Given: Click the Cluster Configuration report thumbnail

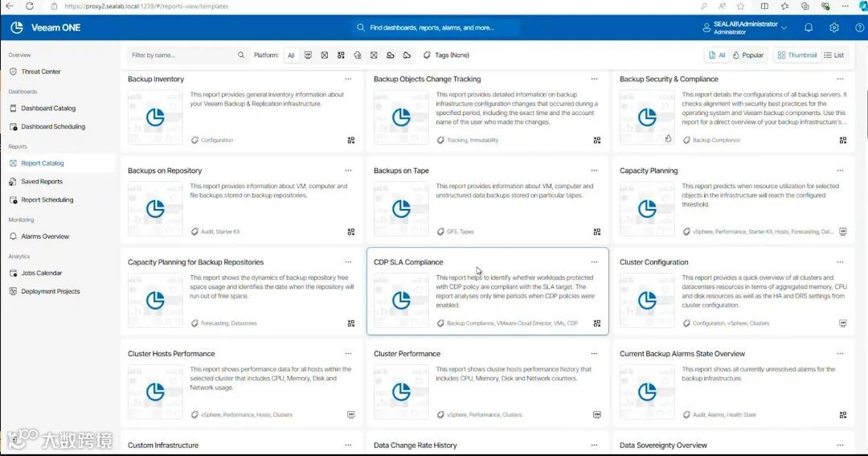Looking at the screenshot, I should pos(646,300).
